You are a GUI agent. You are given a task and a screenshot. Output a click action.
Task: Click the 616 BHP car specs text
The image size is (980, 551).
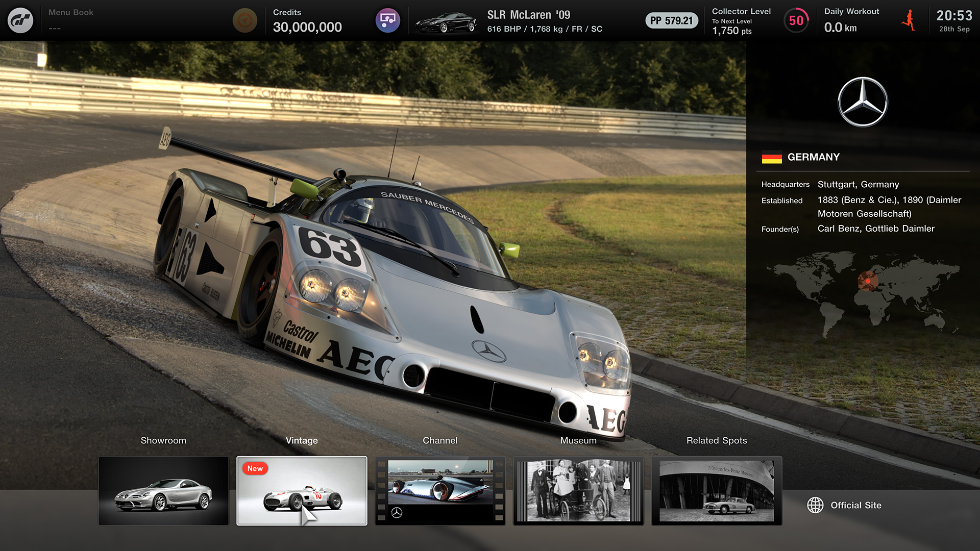[545, 29]
